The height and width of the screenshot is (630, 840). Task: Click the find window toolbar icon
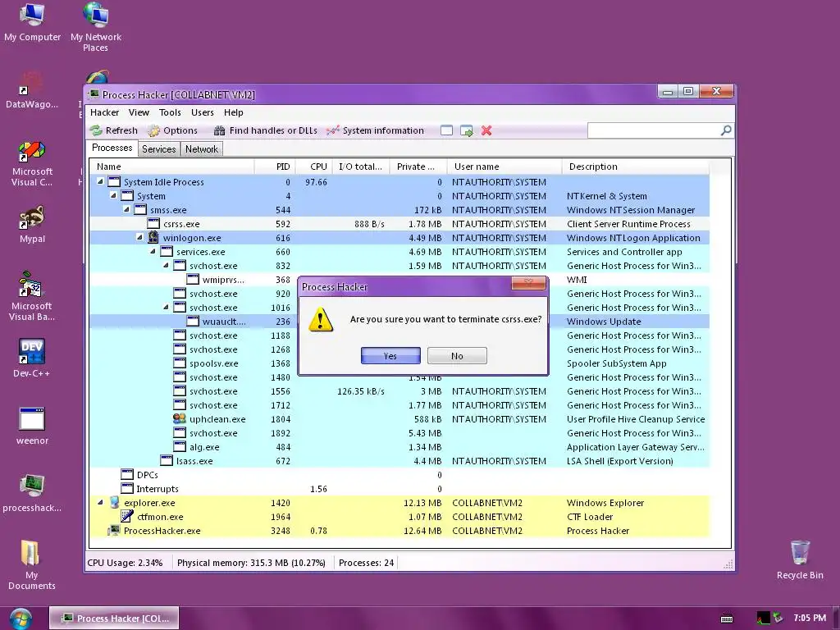coord(446,130)
